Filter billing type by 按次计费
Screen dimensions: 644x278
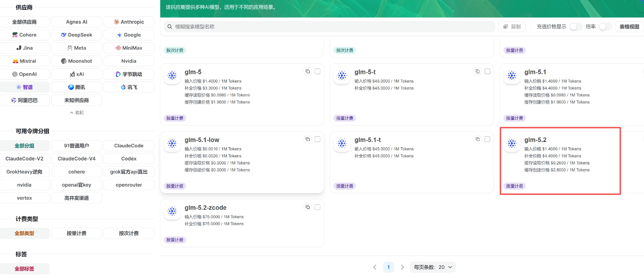click(129, 233)
